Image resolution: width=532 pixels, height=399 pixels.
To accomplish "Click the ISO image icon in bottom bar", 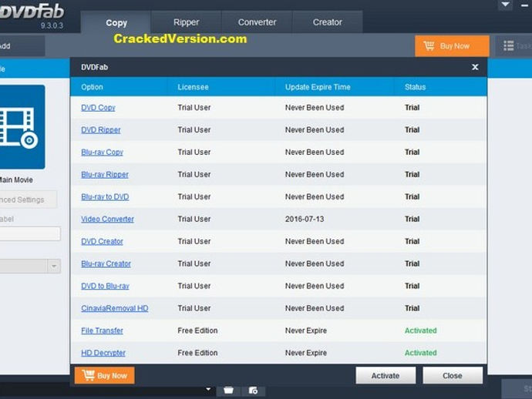I will pyautogui.click(x=253, y=391).
